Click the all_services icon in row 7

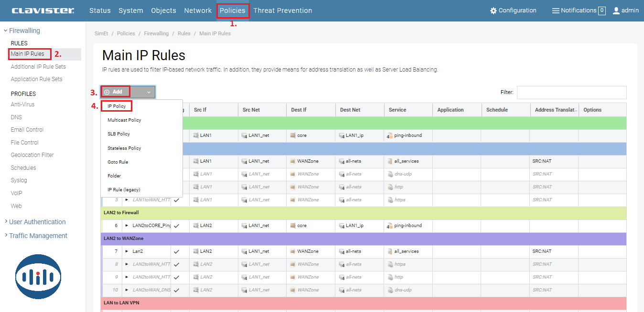(x=390, y=251)
